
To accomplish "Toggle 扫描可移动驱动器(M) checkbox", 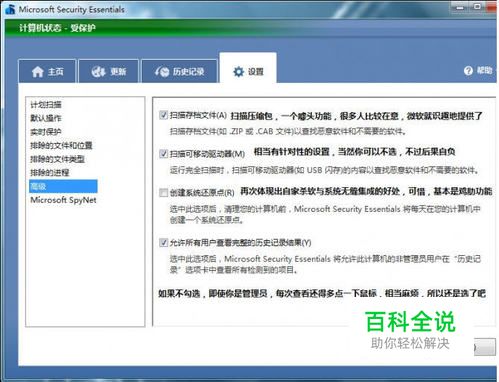I will click(x=163, y=154).
